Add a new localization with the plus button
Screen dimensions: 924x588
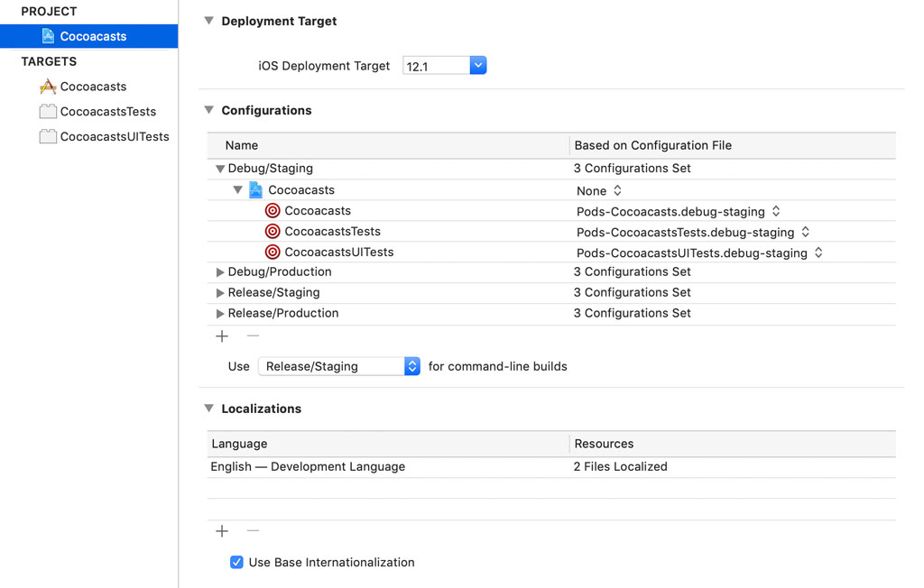click(x=222, y=530)
